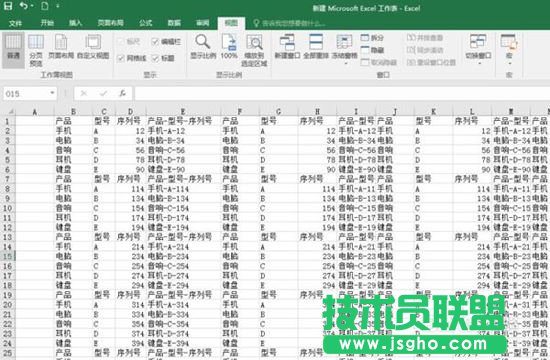Screen dimensions: 550x360
Task: Switch to the 页面布局 ribbon tab
Action: point(110,23)
